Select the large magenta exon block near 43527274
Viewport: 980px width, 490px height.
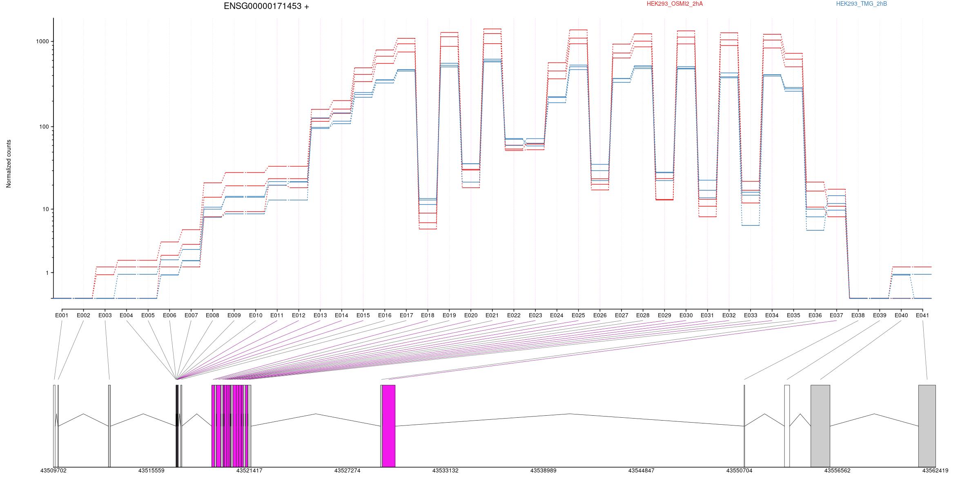(389, 426)
